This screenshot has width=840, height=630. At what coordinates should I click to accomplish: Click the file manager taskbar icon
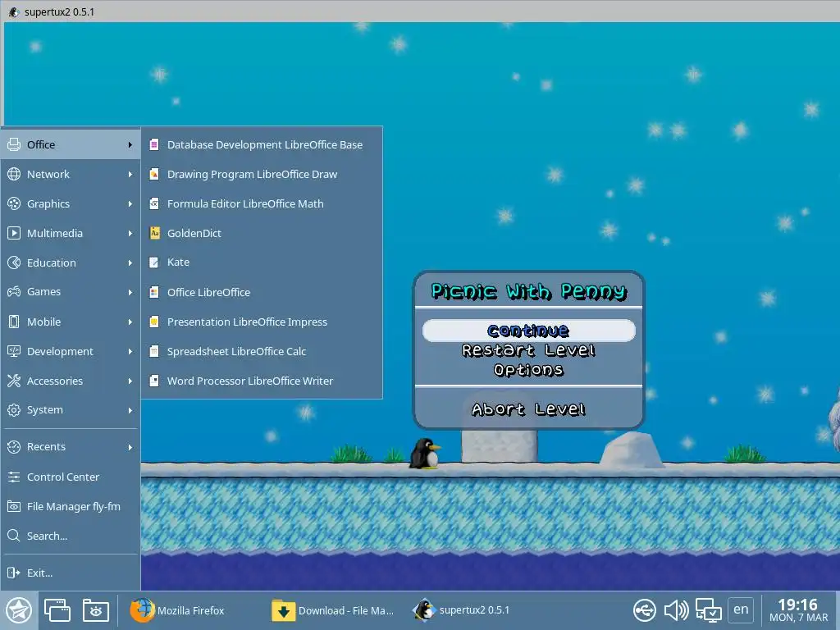click(96, 610)
